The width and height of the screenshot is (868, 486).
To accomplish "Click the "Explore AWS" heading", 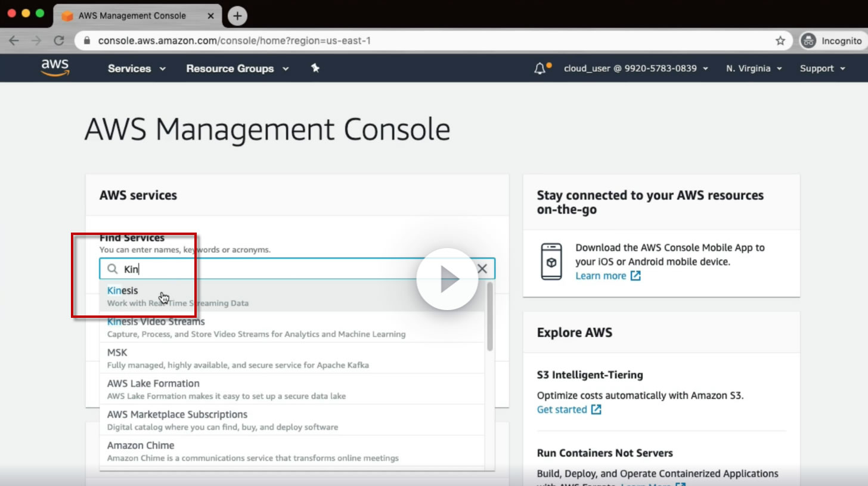I will tap(575, 332).
